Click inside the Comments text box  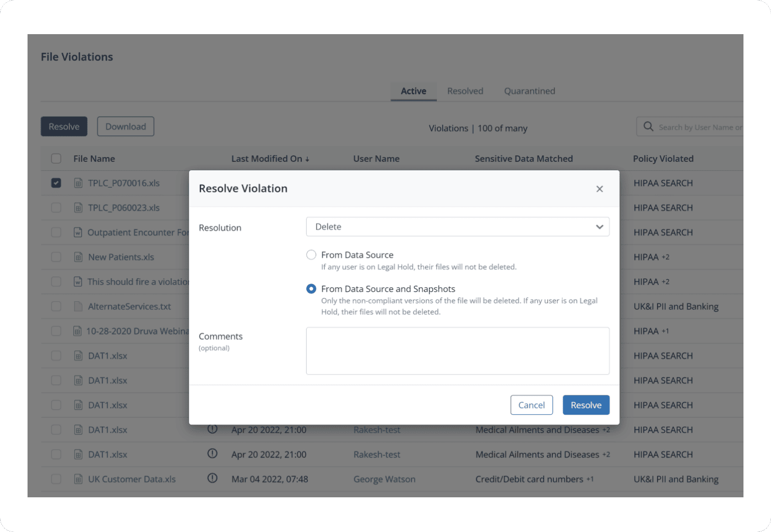457,351
